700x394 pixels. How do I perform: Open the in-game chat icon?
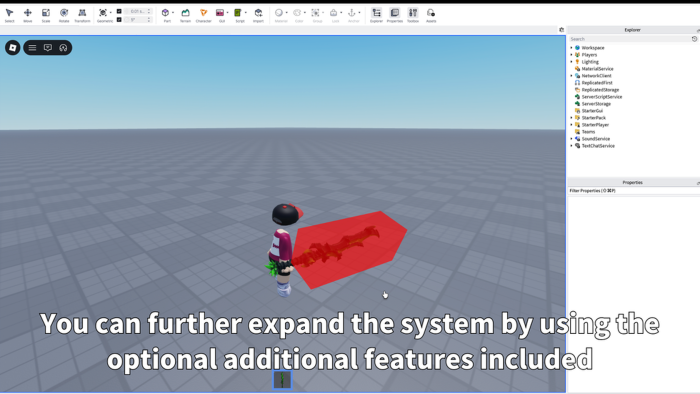(x=48, y=48)
